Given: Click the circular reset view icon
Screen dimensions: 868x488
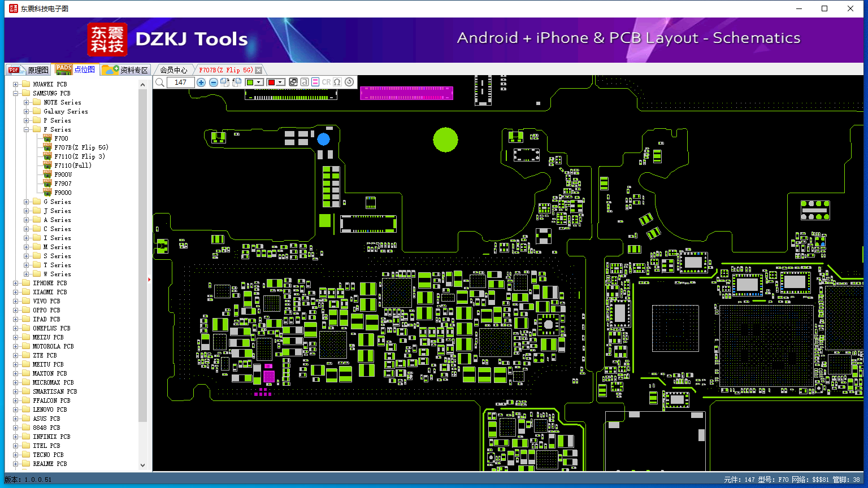Looking at the screenshot, I should (x=349, y=82).
